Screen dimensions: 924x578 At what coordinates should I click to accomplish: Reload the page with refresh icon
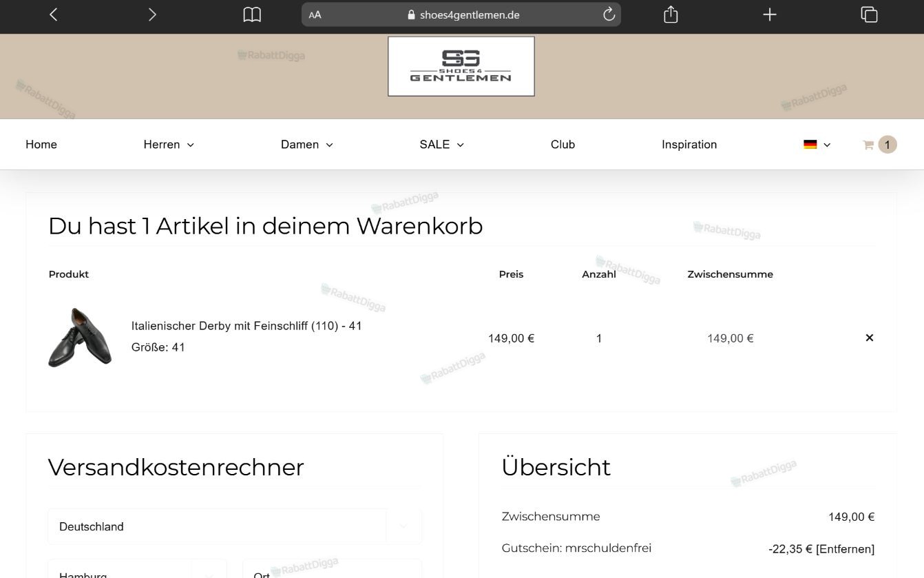coord(609,14)
